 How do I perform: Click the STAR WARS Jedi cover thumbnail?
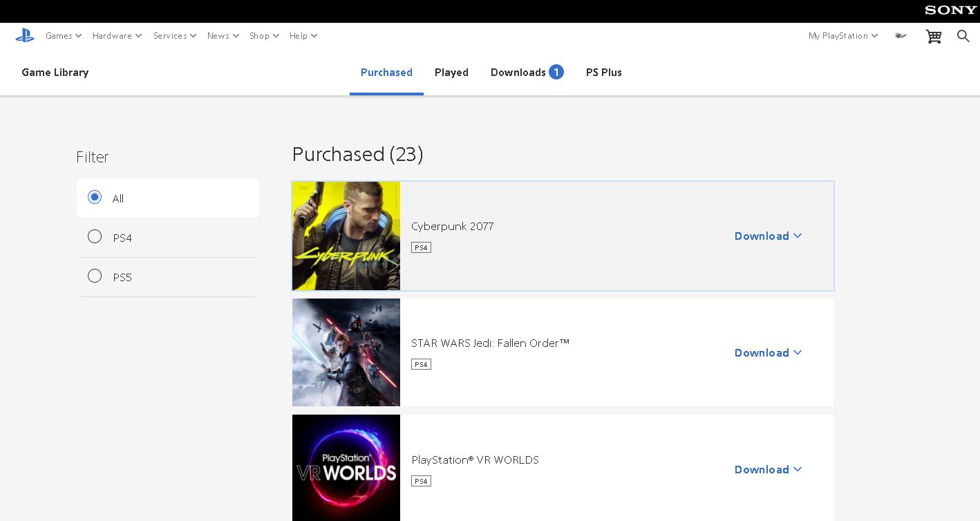[346, 352]
